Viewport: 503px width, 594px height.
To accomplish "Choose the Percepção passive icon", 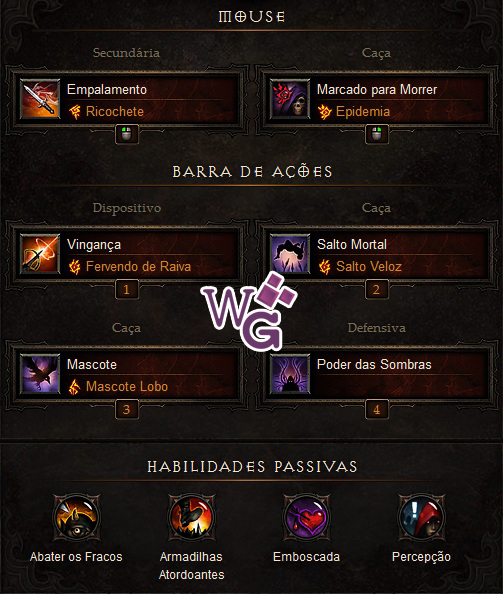I will coord(421,517).
